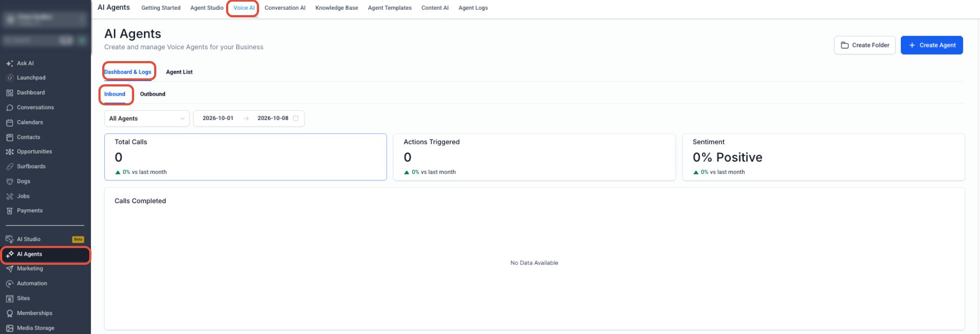Click the Sites icon in sidebar

coord(10,298)
